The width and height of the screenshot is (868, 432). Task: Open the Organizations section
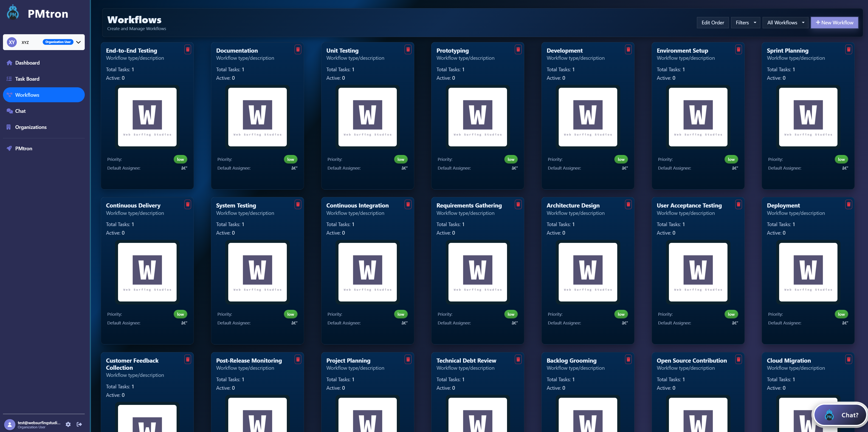[x=31, y=127]
